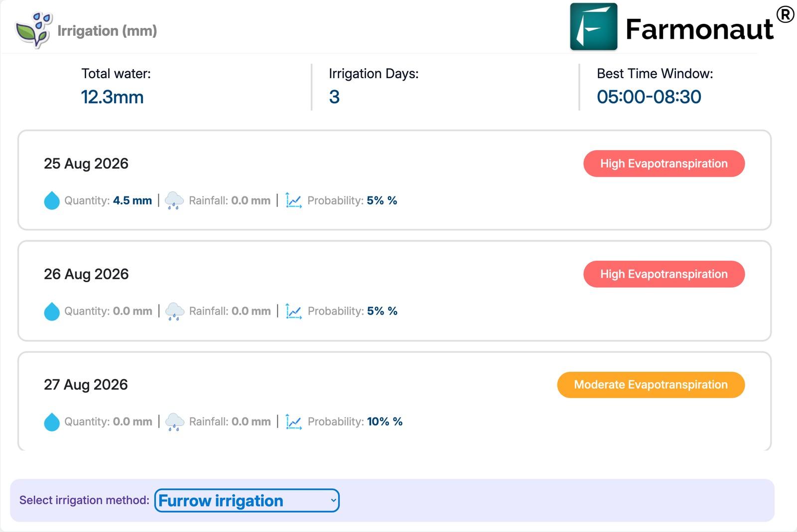Click the Best Time Window 05:00-08:30 value
The image size is (797, 532).
click(x=649, y=97)
